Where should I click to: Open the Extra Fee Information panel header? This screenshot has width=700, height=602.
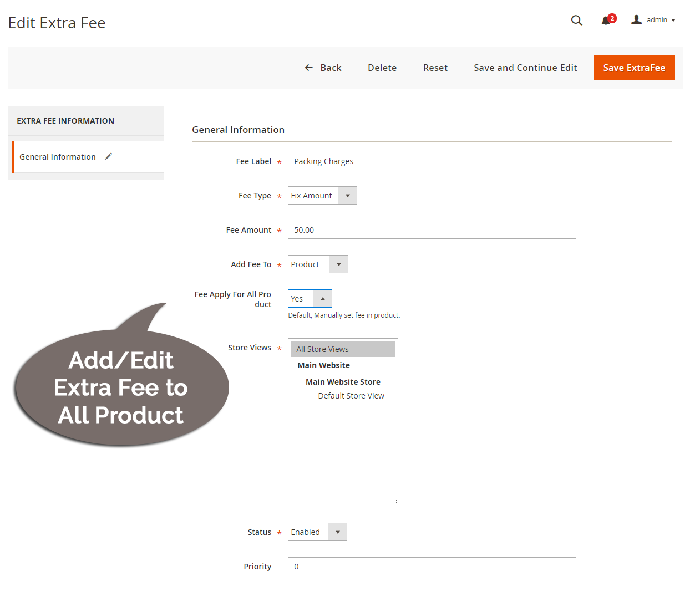coord(65,120)
